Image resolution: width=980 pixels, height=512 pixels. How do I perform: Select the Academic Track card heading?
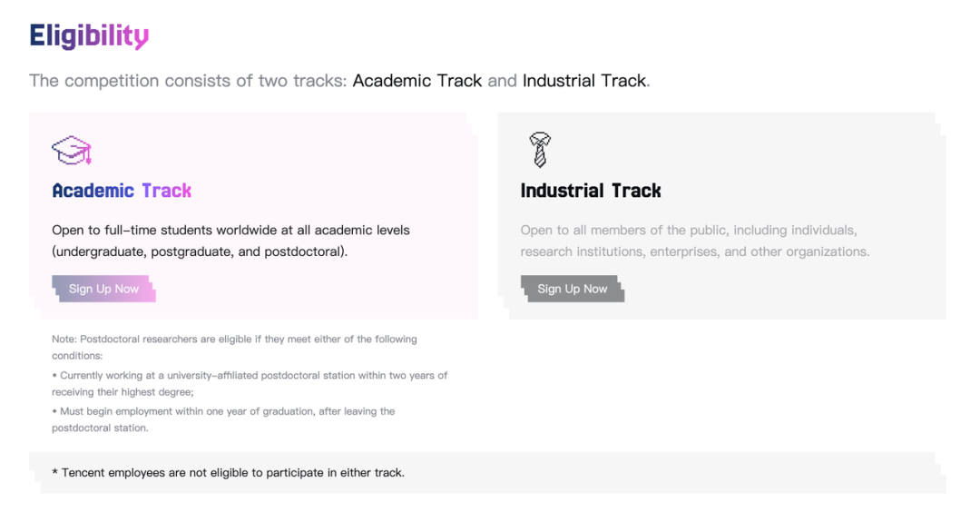(x=122, y=191)
